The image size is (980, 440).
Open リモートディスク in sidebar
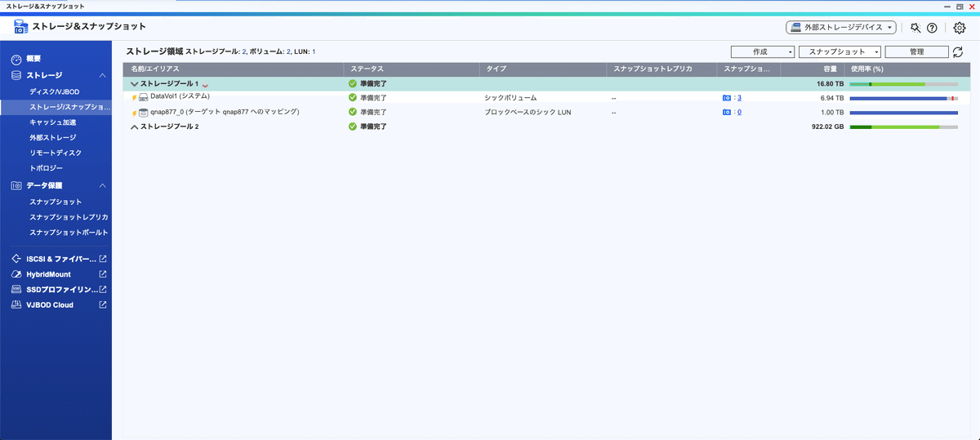56,153
